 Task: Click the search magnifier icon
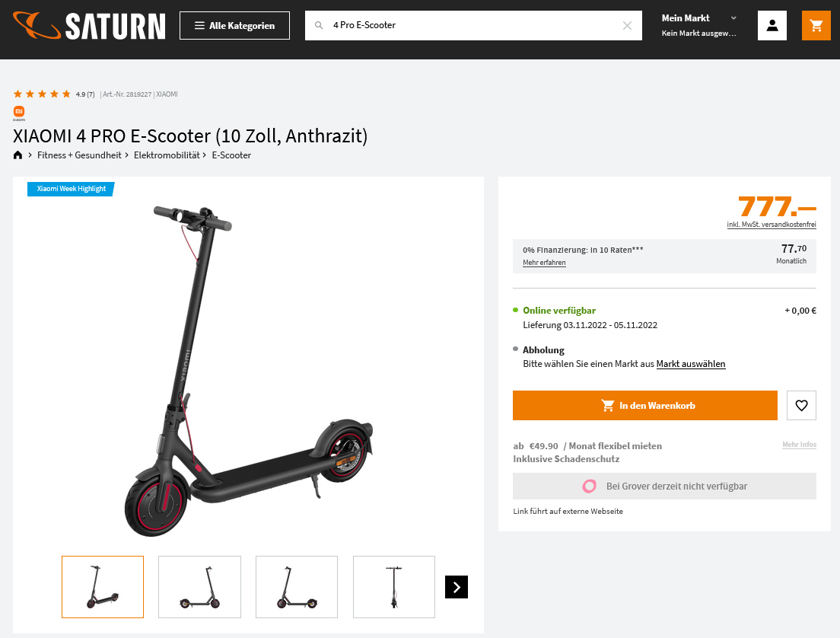(x=319, y=25)
